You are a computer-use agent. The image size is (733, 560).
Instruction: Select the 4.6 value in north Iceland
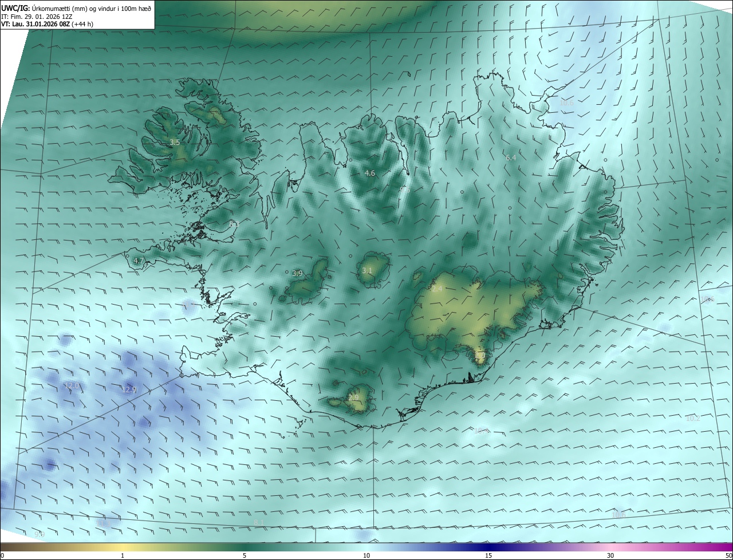tap(370, 173)
